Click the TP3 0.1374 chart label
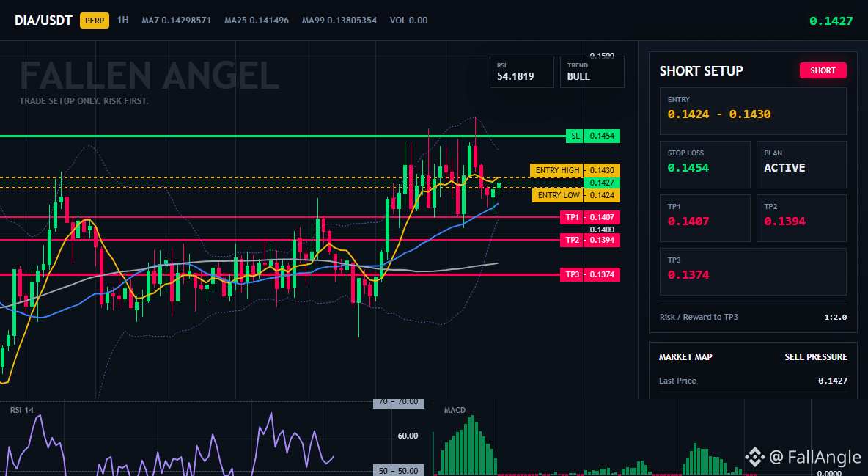This screenshot has width=868, height=476. [590, 274]
